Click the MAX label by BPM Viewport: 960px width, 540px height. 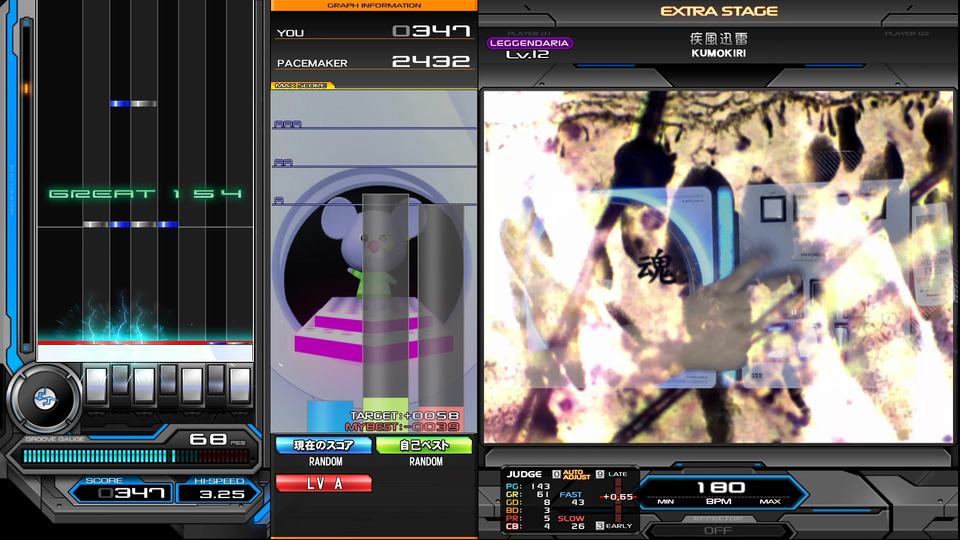[770, 501]
